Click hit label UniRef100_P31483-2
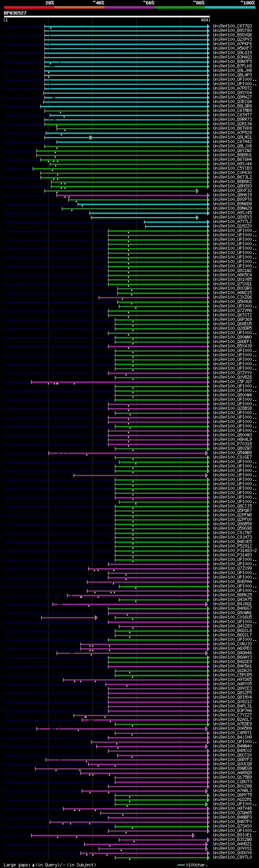Viewport: 259px width, 868px height. click(x=235, y=551)
